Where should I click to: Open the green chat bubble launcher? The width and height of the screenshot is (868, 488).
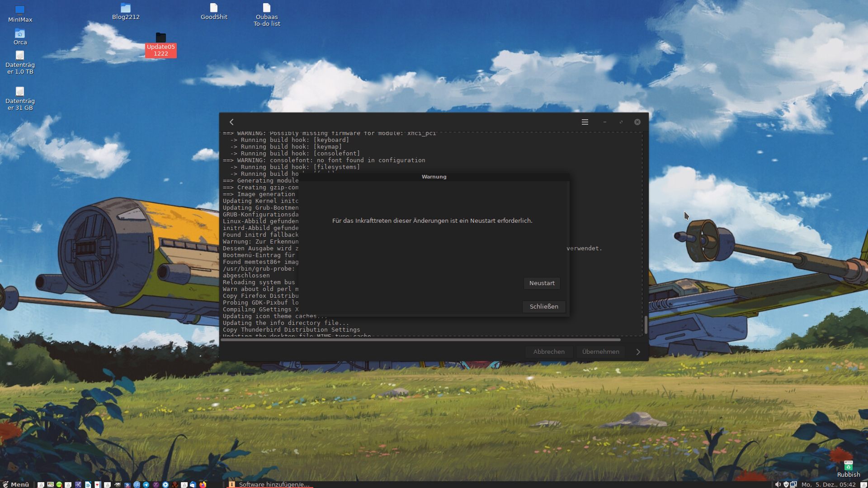point(59,484)
